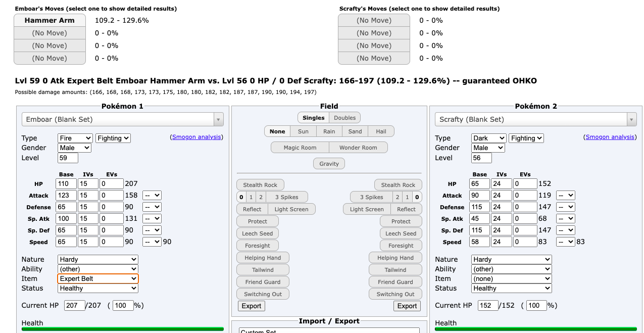Click Export button on Emboar's side
This screenshot has height=333, width=644.
coord(251,306)
